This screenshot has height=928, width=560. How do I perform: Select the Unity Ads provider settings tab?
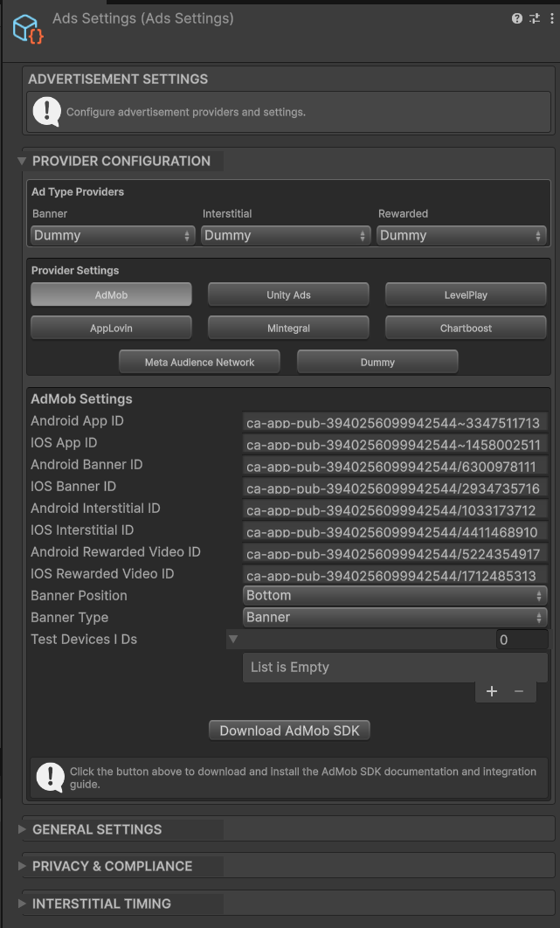pos(288,294)
